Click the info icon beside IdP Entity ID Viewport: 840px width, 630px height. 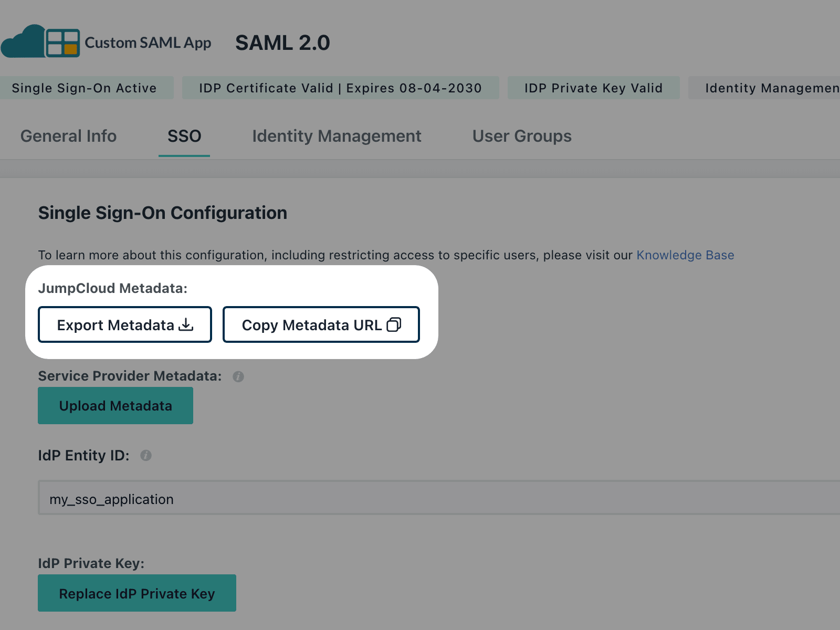click(x=146, y=456)
